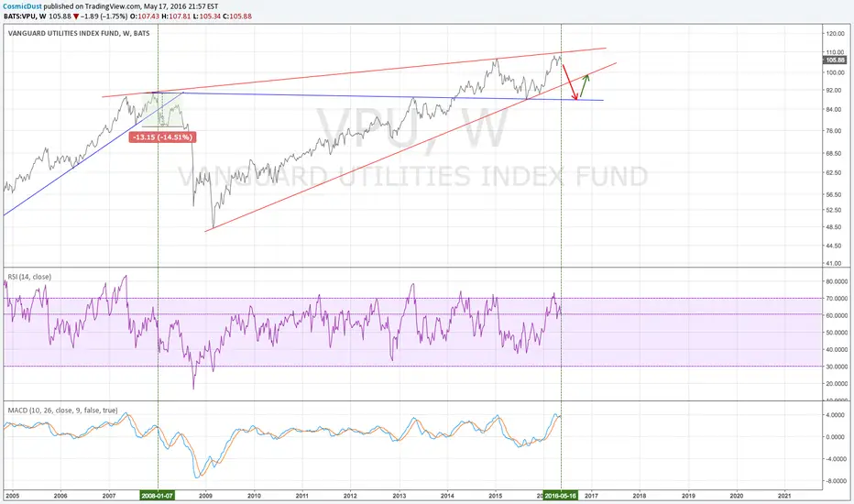
Task: Click the MACD (10, 26, close, 9) indicator label
Action: pyautogui.click(x=62, y=410)
